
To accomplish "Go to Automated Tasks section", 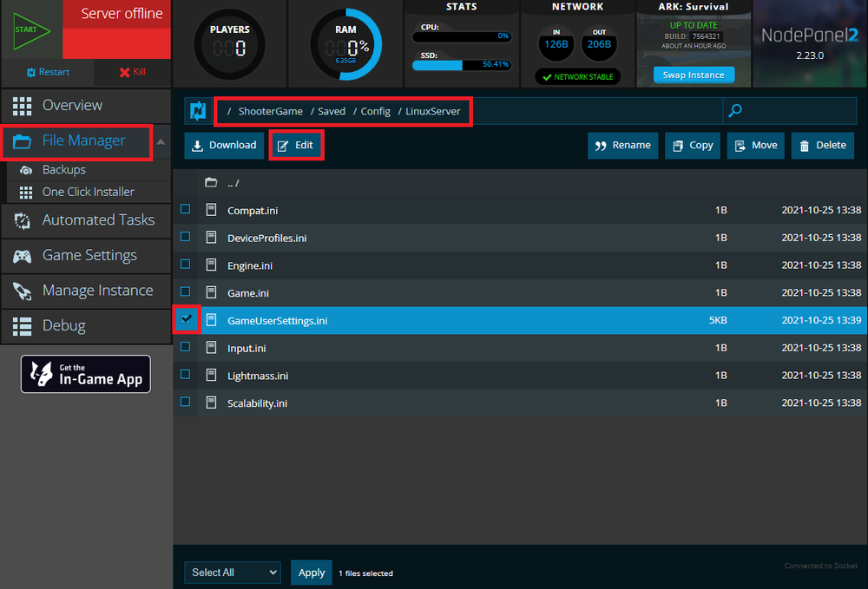I will tap(98, 220).
